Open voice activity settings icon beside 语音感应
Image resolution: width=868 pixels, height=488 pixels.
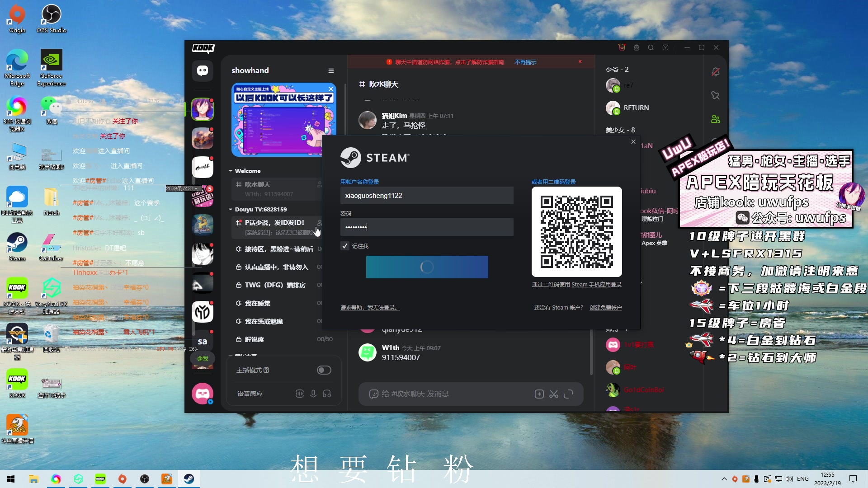coord(299,394)
